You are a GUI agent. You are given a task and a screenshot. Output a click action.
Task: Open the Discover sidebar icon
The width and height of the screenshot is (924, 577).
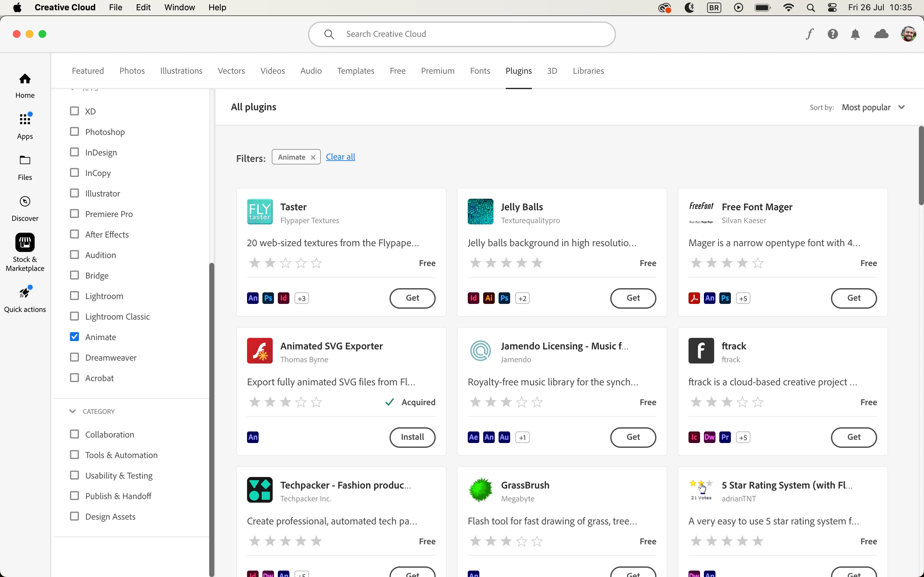25,202
